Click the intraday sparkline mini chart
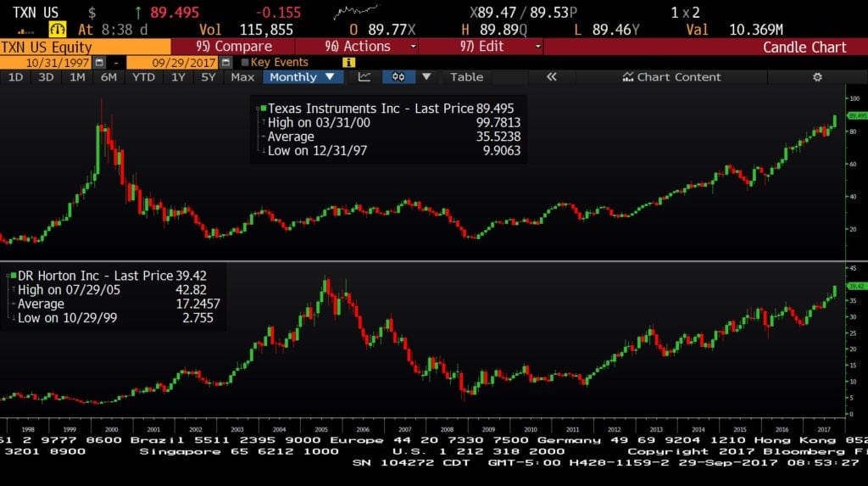Screen dimensions: 868x486 tap(355, 11)
